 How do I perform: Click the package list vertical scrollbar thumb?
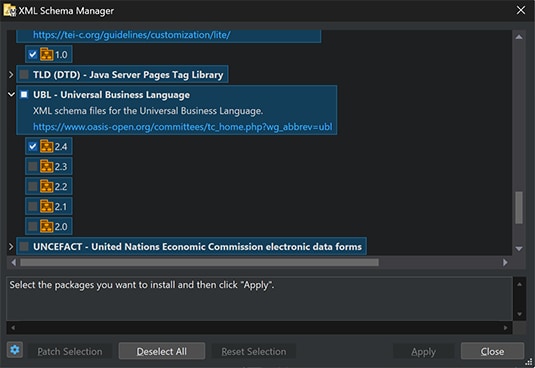pos(519,207)
